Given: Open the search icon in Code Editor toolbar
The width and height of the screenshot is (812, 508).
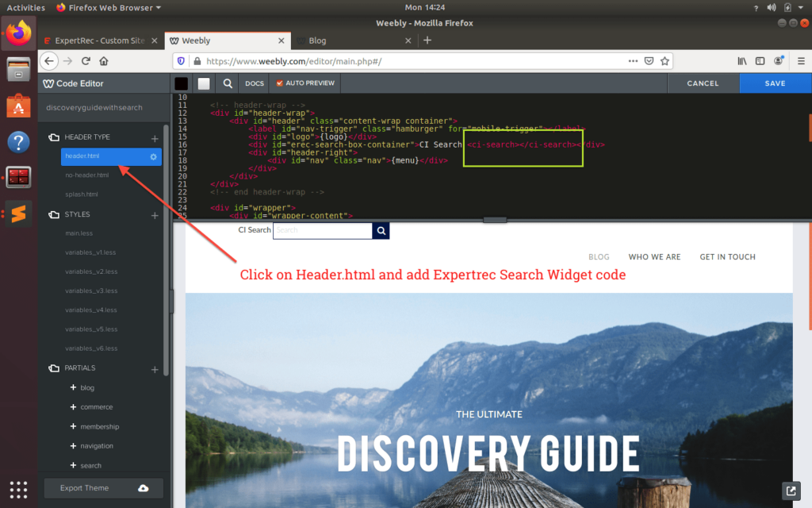Looking at the screenshot, I should click(x=228, y=83).
